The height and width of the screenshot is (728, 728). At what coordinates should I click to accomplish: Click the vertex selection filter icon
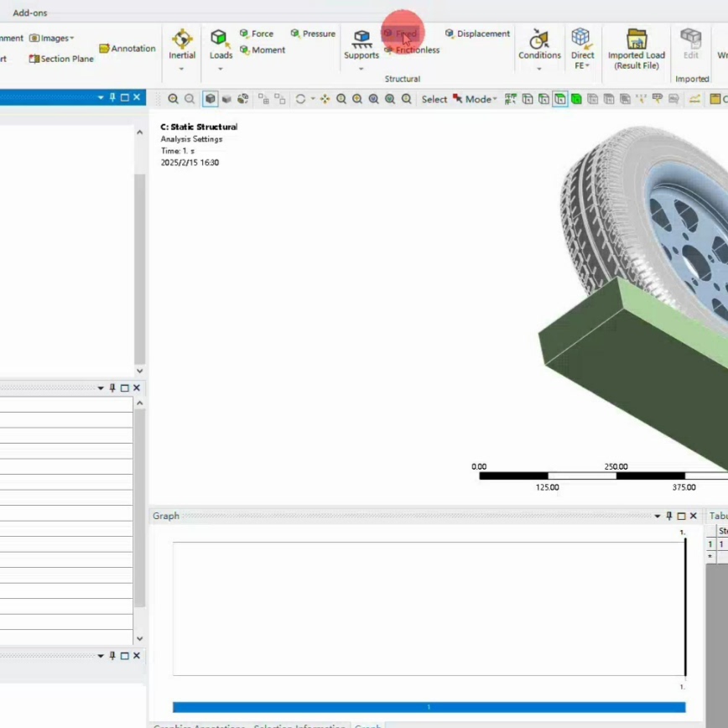pyautogui.click(x=528, y=99)
